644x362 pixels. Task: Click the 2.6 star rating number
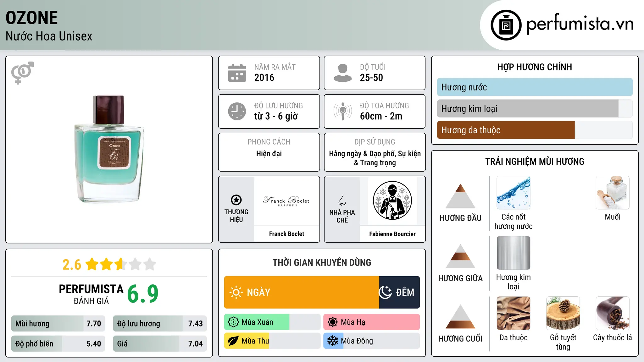point(72,265)
